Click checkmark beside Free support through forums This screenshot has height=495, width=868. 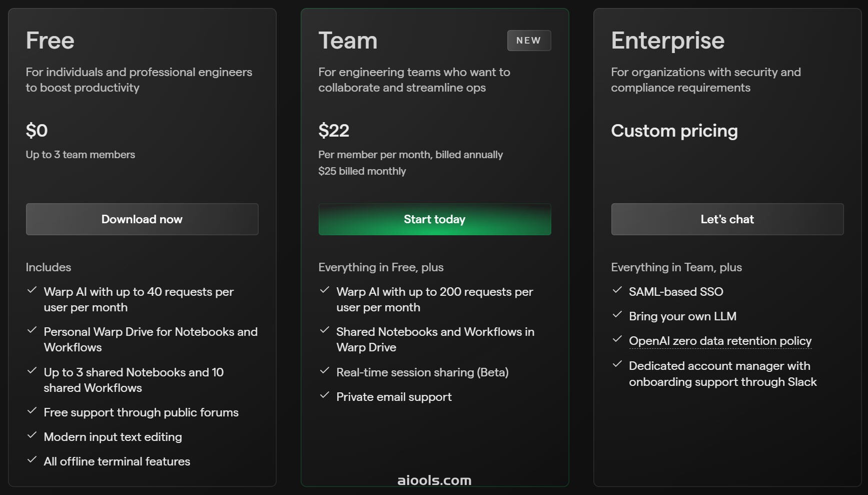pos(32,410)
